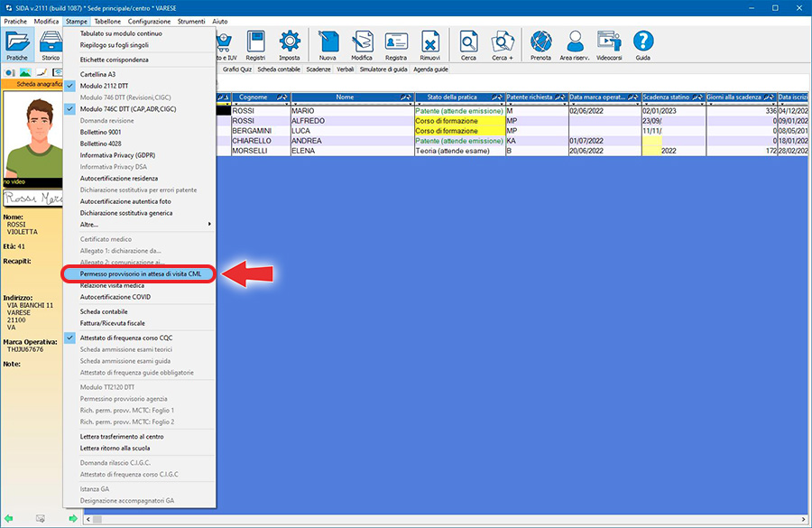Image resolution: width=812 pixels, height=528 pixels.
Task: Open the Pratiche toolbar icon
Action: (x=17, y=45)
